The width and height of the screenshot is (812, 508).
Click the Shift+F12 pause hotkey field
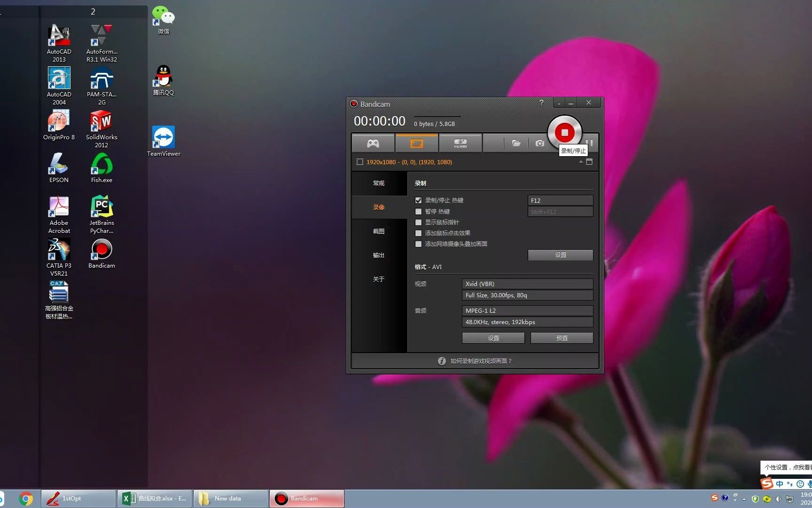[560, 212]
